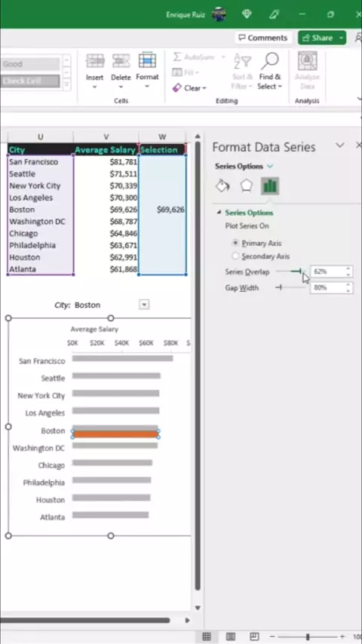Image resolution: width=362 pixels, height=644 pixels.
Task: Switch to Page Layout view in status bar
Action: click(x=231, y=636)
